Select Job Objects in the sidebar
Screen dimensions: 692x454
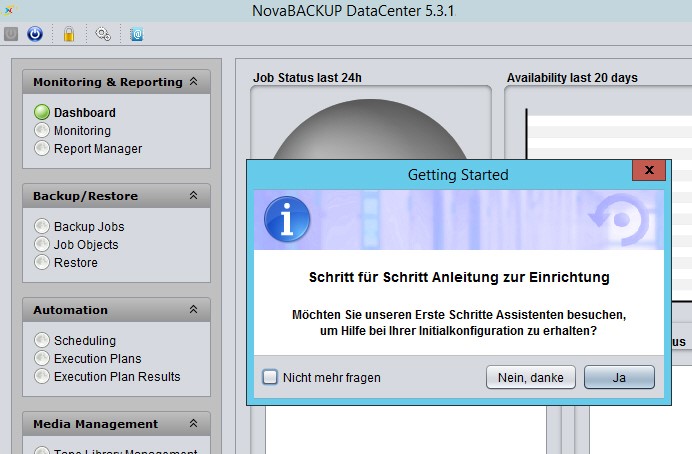pyautogui.click(x=76, y=244)
